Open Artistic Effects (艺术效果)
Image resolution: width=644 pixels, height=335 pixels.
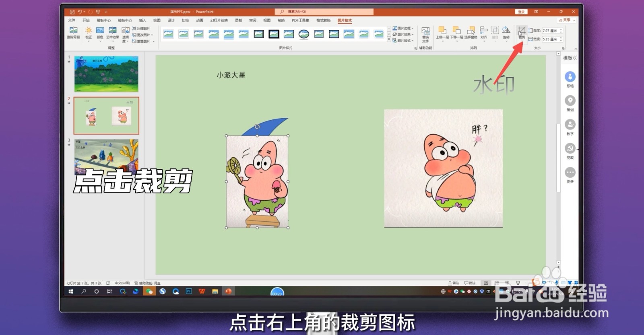click(113, 34)
